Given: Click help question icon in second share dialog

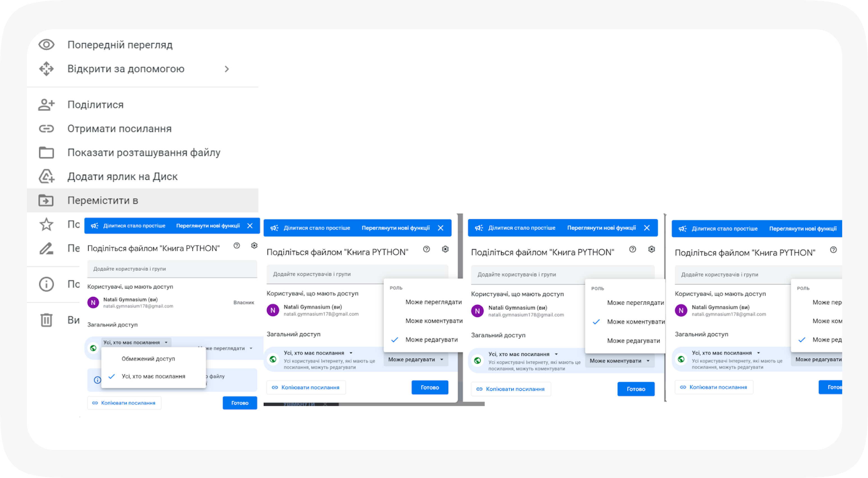Looking at the screenshot, I should tap(426, 249).
